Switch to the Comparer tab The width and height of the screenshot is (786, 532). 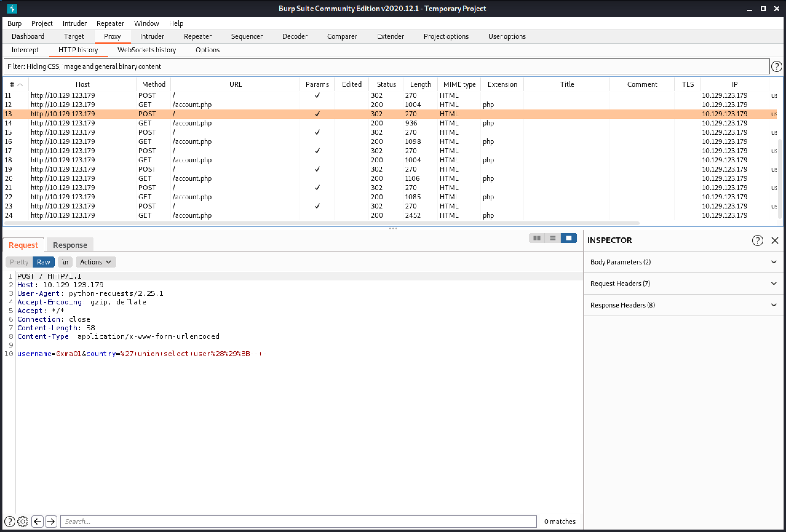pyautogui.click(x=342, y=36)
